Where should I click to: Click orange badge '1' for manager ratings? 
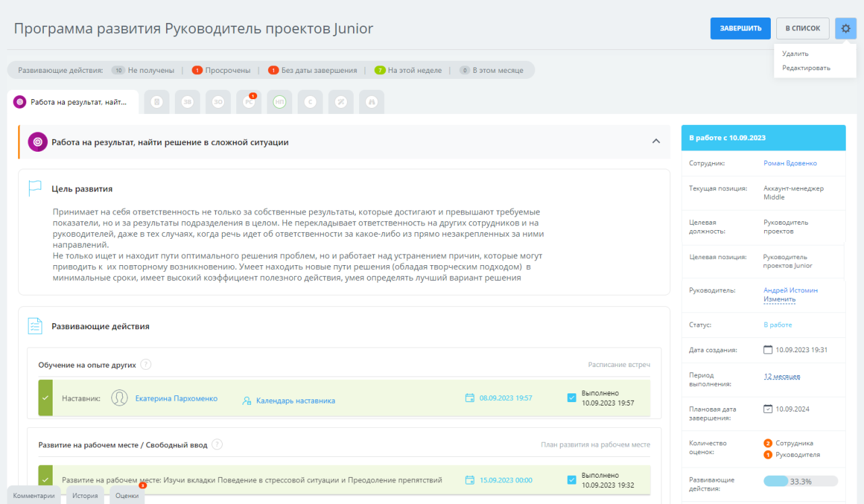768,455
